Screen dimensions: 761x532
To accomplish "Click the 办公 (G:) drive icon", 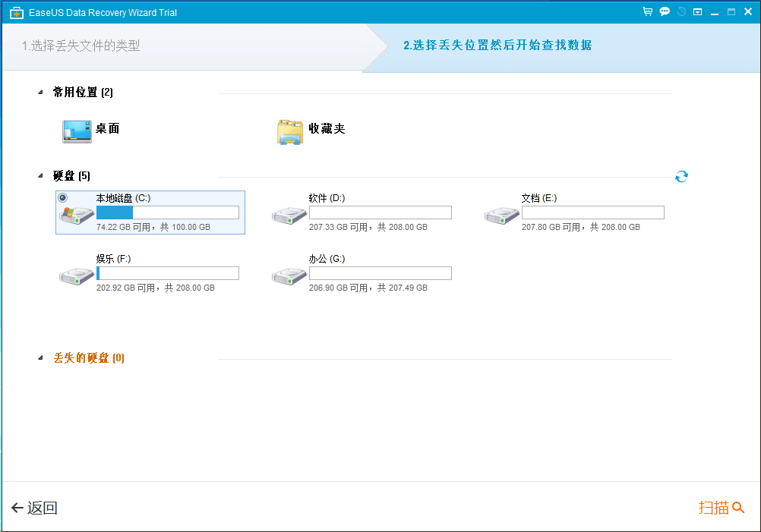I will (x=289, y=276).
